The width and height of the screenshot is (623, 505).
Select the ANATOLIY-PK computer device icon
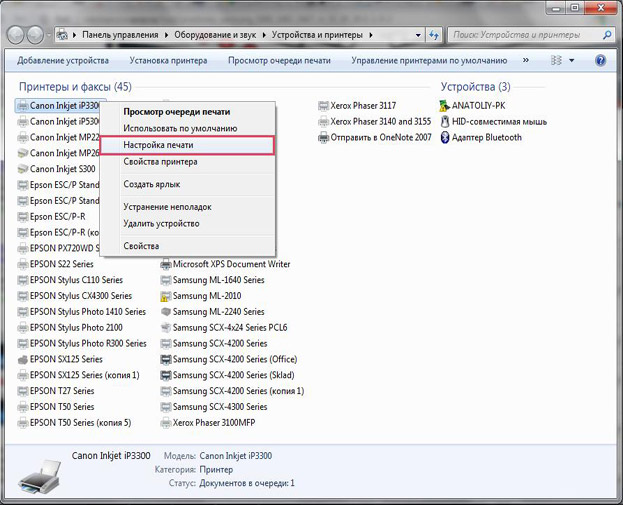tap(445, 106)
